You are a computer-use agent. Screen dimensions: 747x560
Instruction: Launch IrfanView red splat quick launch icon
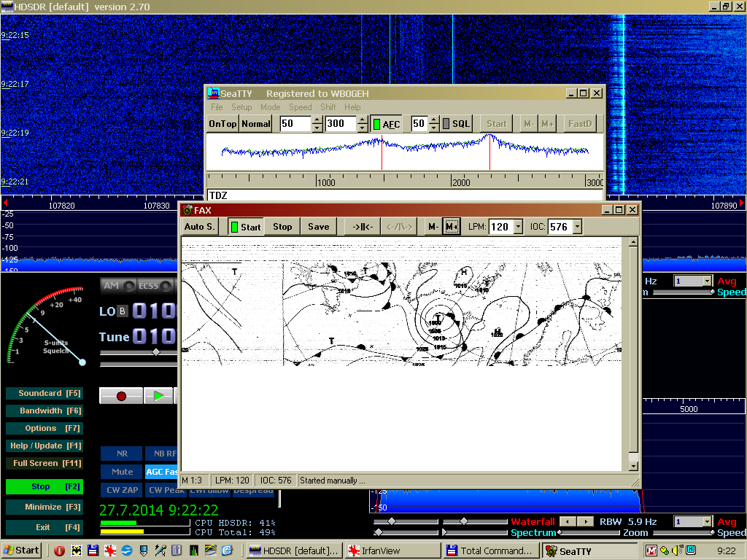[x=110, y=551]
